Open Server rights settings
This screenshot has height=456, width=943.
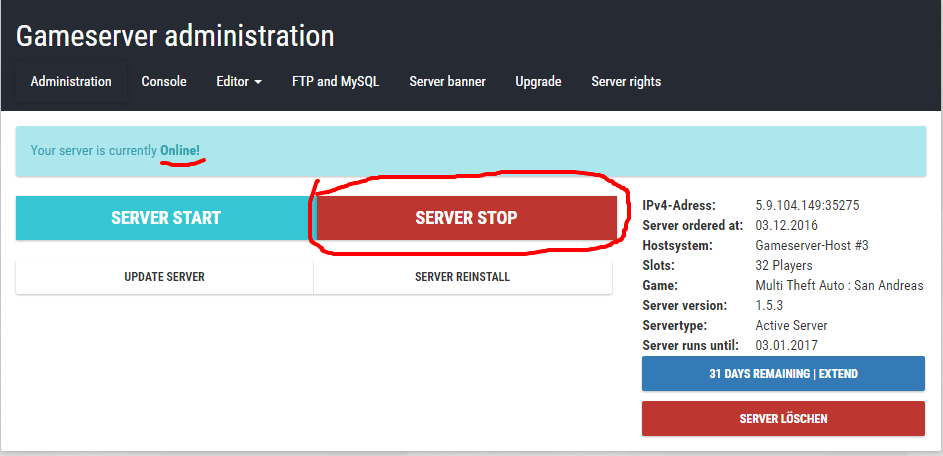coord(626,82)
